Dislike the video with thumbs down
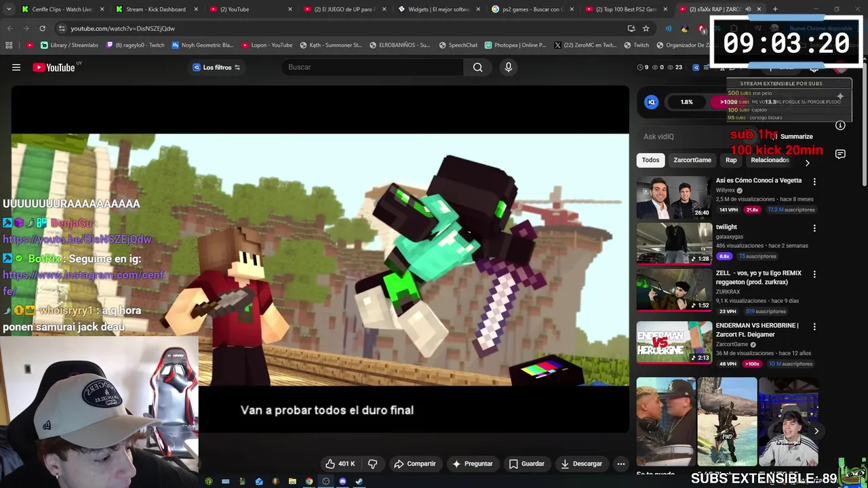 pyautogui.click(x=372, y=464)
